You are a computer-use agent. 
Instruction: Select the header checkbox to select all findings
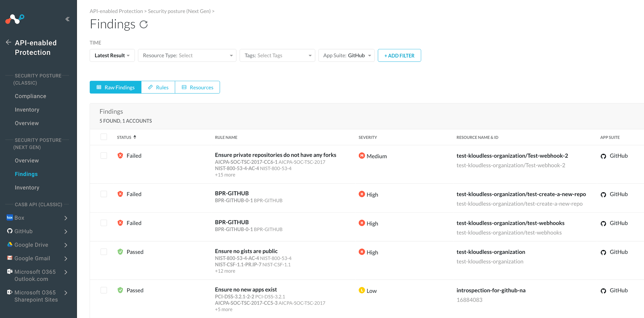(104, 136)
